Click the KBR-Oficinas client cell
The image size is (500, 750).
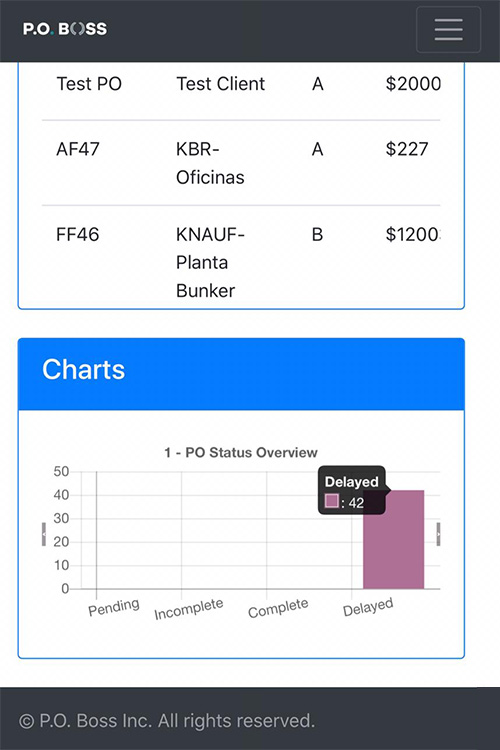[211, 163]
